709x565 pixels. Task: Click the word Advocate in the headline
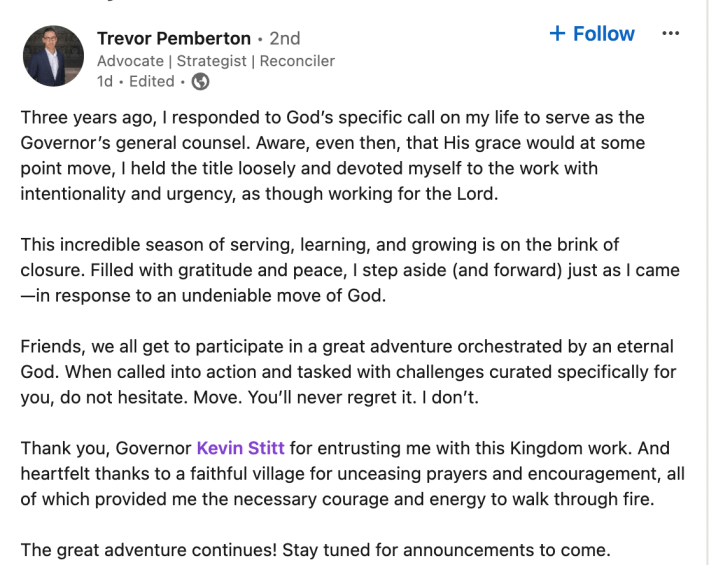click(x=130, y=61)
